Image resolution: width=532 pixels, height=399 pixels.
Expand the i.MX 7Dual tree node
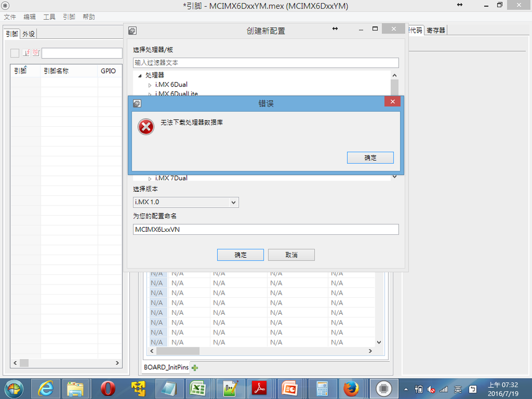150,178
